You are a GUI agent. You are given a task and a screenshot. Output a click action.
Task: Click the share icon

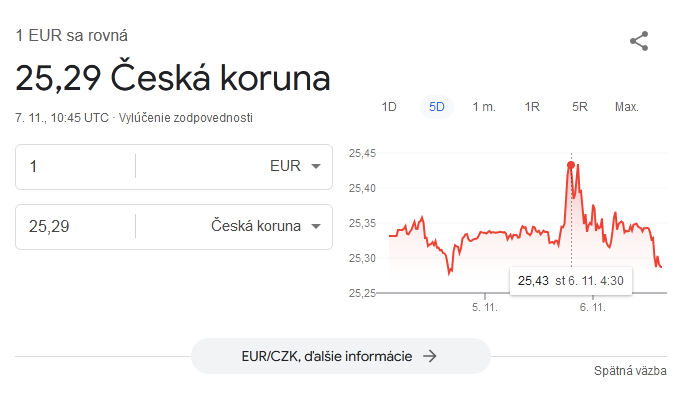639,41
